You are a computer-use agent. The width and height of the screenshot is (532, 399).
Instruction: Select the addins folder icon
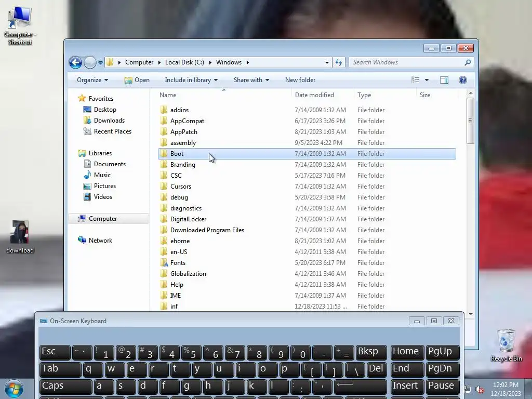[x=164, y=110]
